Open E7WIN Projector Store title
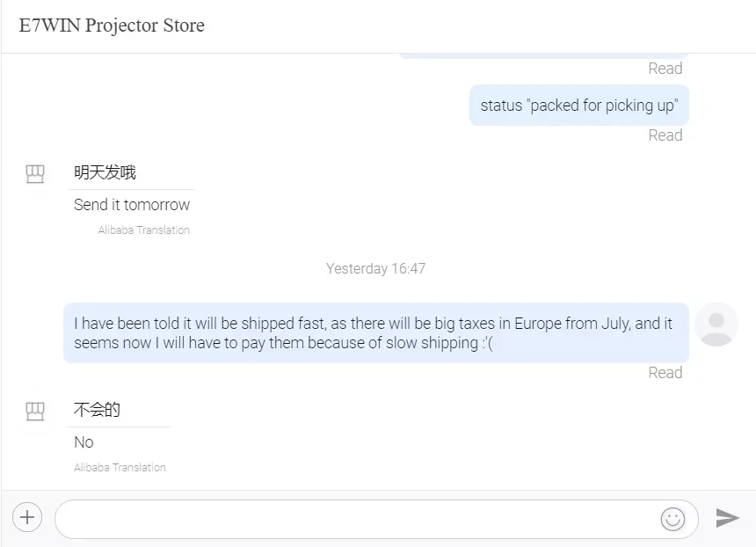This screenshot has width=756, height=547. 112,26
